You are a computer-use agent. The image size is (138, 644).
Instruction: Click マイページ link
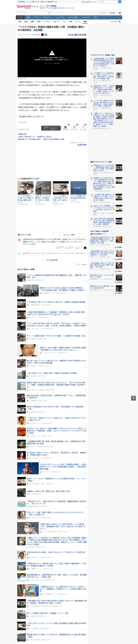pos(103,13)
